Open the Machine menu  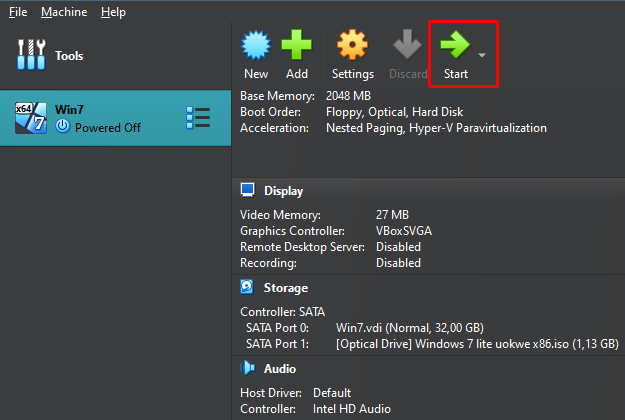tap(64, 12)
